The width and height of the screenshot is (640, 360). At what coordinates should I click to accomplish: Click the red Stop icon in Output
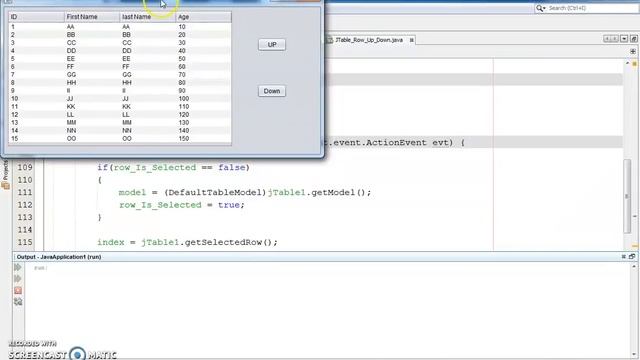coord(18,290)
